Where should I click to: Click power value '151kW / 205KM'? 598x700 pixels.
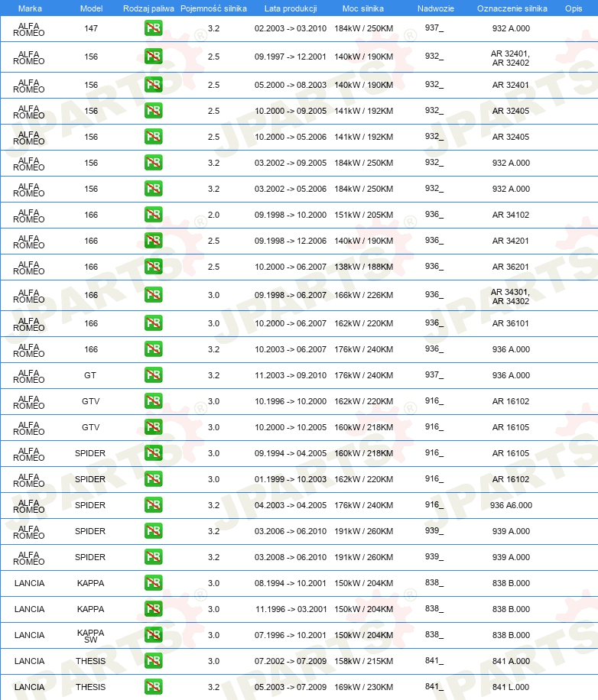click(x=363, y=215)
